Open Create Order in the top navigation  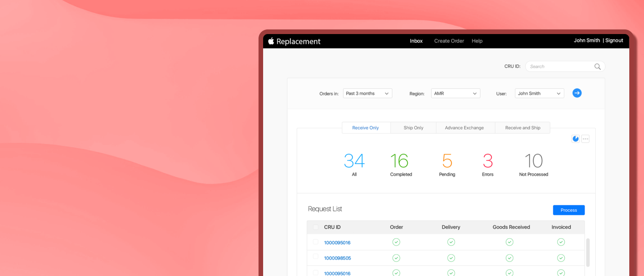click(449, 41)
